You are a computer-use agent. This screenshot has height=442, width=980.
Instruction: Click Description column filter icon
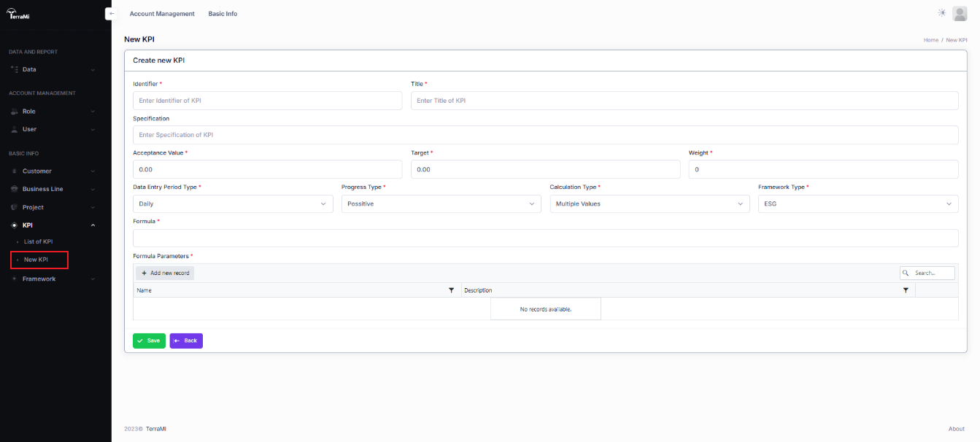(x=906, y=290)
